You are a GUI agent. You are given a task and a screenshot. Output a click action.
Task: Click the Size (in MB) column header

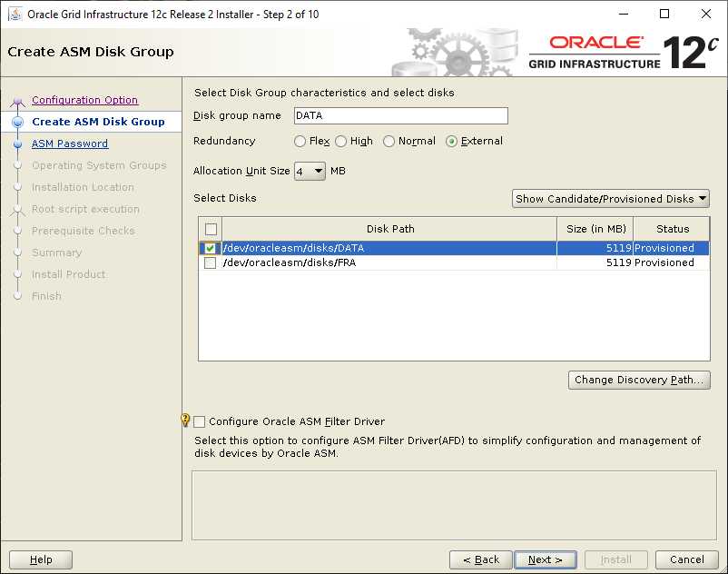(595, 229)
